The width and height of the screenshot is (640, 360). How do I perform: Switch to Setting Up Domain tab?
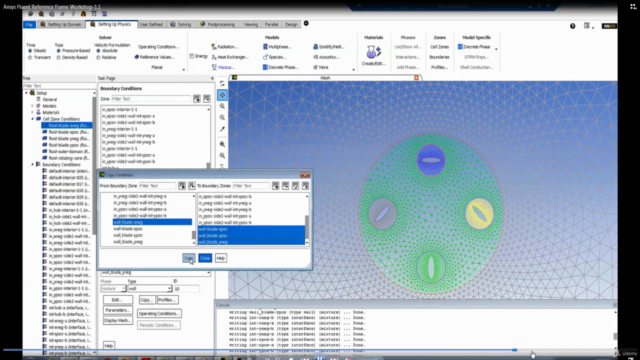(61, 24)
